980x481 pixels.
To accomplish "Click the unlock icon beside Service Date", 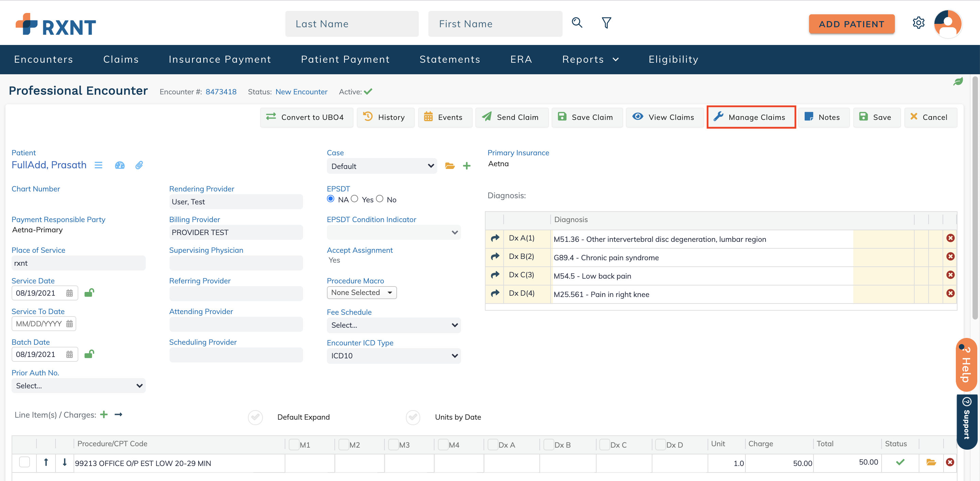I will click(x=90, y=293).
